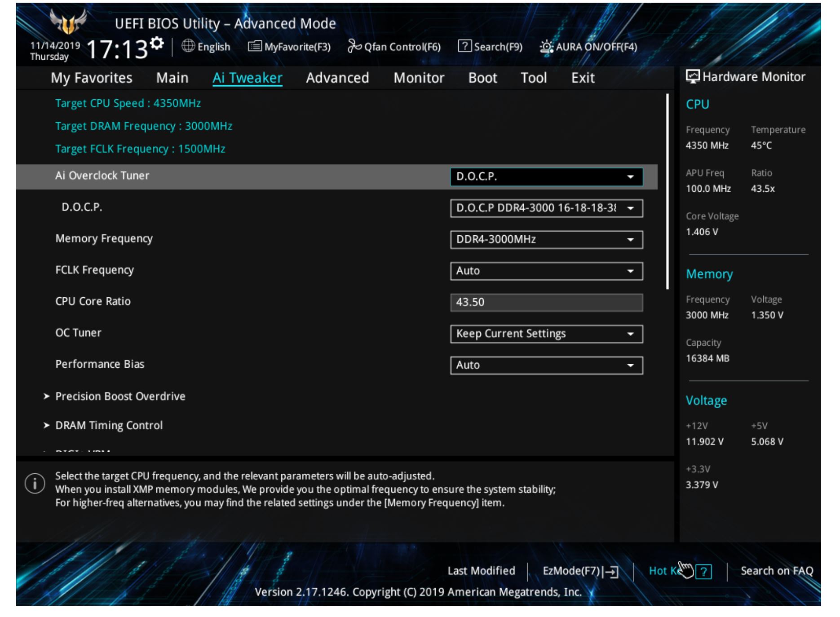Click the Hot Keys question mark icon
This screenshot has height=617, width=840.
pyautogui.click(x=703, y=572)
